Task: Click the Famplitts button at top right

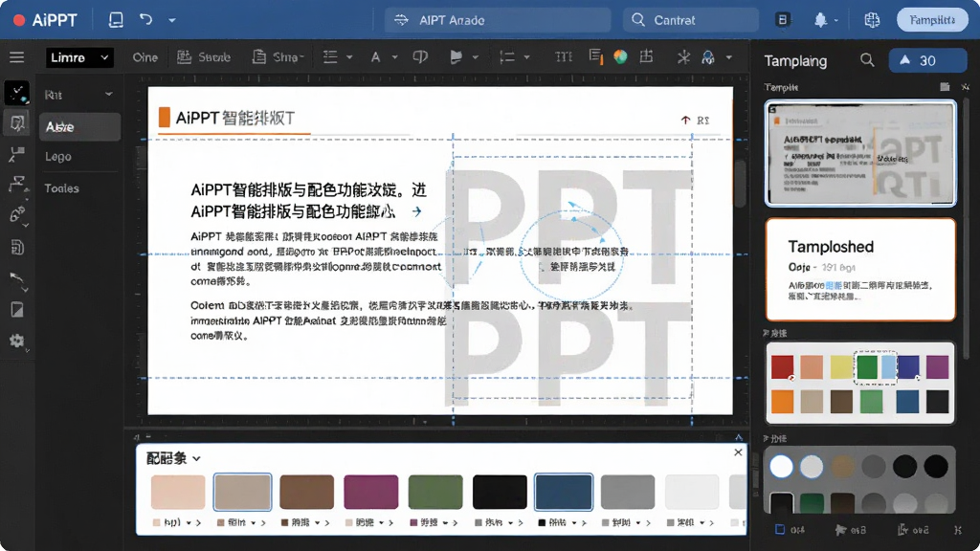Action: tap(932, 20)
